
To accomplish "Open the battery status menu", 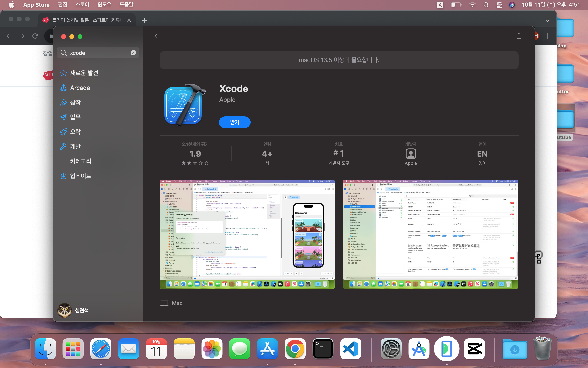I will coord(456,5).
